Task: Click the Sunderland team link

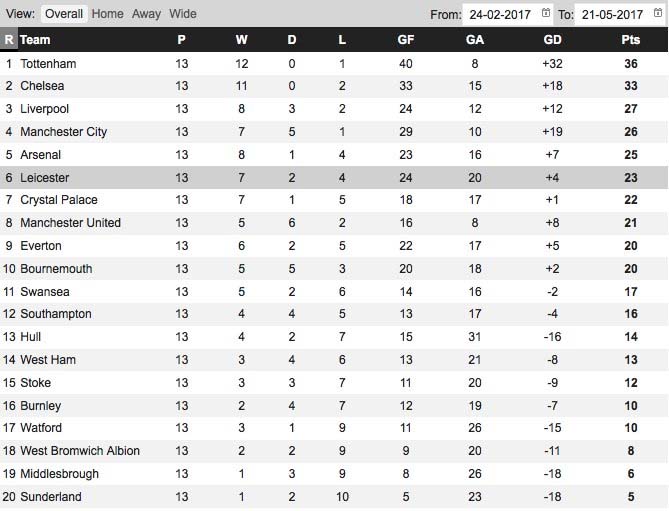Action: [x=51, y=497]
